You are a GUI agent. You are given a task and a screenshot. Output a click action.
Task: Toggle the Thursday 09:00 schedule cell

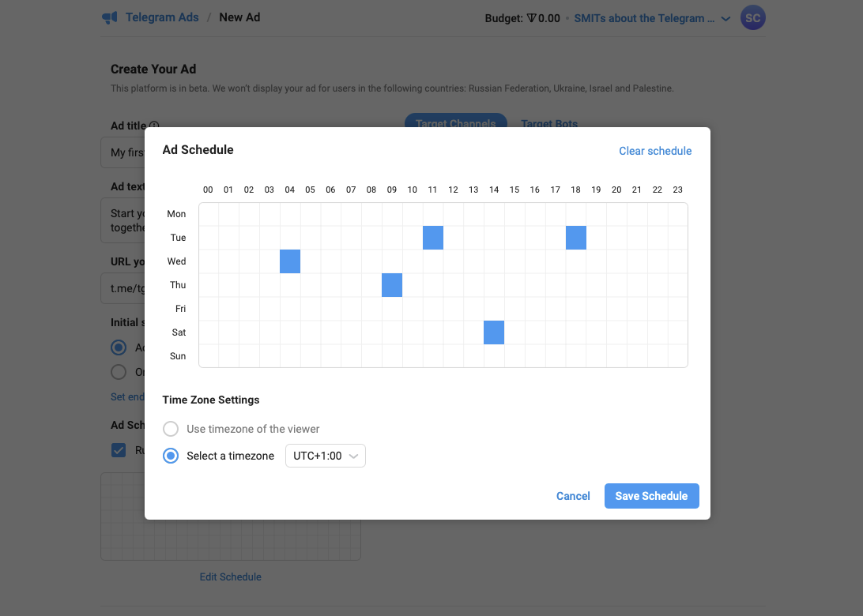[392, 285]
